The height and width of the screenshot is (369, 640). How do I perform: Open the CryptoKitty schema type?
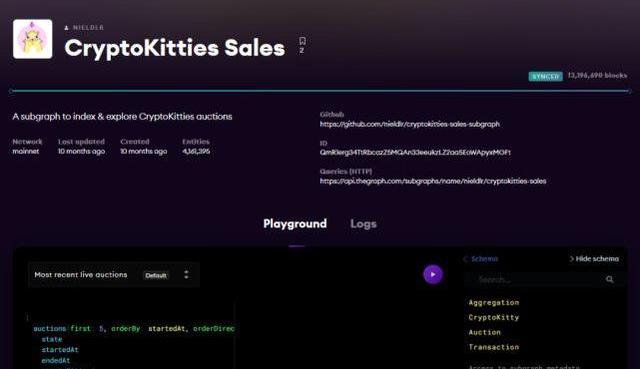pos(493,317)
